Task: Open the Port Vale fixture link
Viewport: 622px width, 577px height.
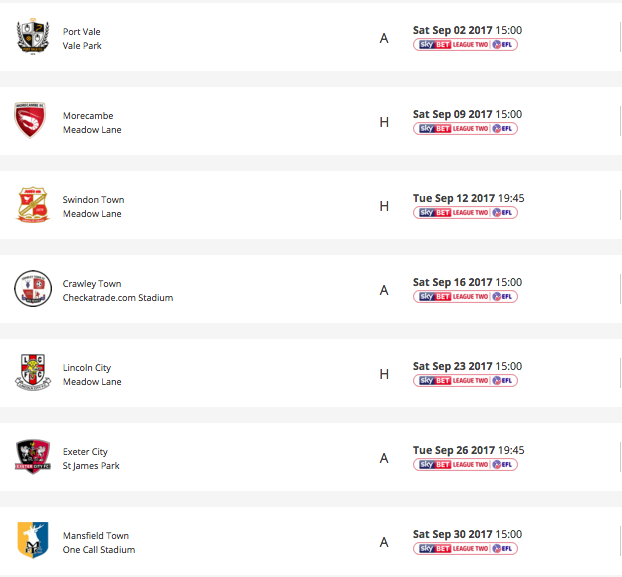Action: pos(81,32)
